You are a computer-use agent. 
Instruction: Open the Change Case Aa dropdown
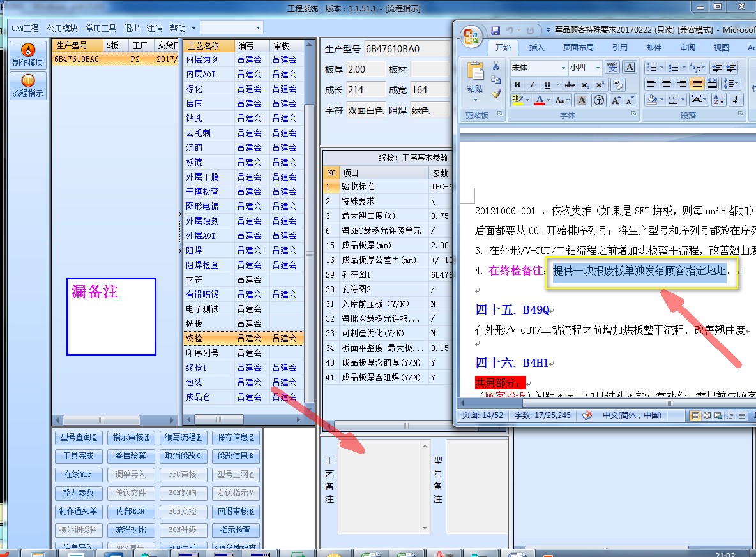pyautogui.click(x=562, y=100)
